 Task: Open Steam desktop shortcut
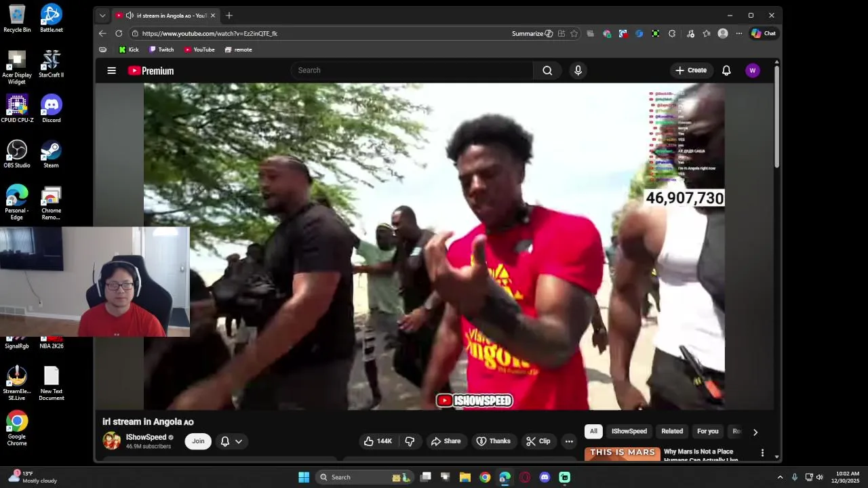[52, 154]
